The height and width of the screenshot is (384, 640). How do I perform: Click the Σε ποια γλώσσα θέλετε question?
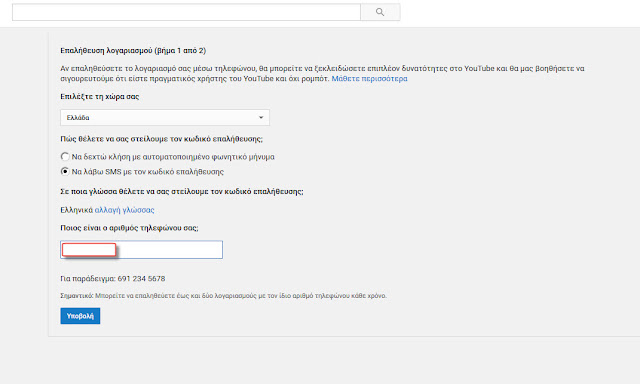point(182,191)
